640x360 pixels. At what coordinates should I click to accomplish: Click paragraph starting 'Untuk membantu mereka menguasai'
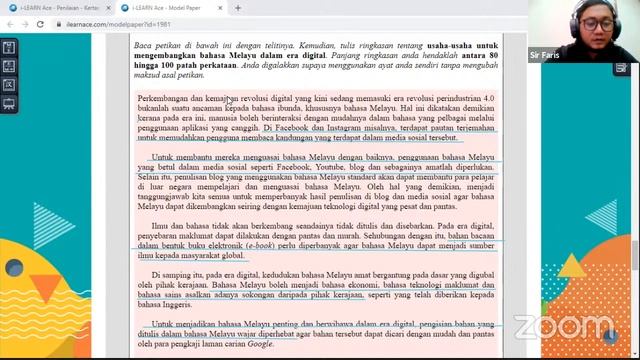click(x=316, y=182)
